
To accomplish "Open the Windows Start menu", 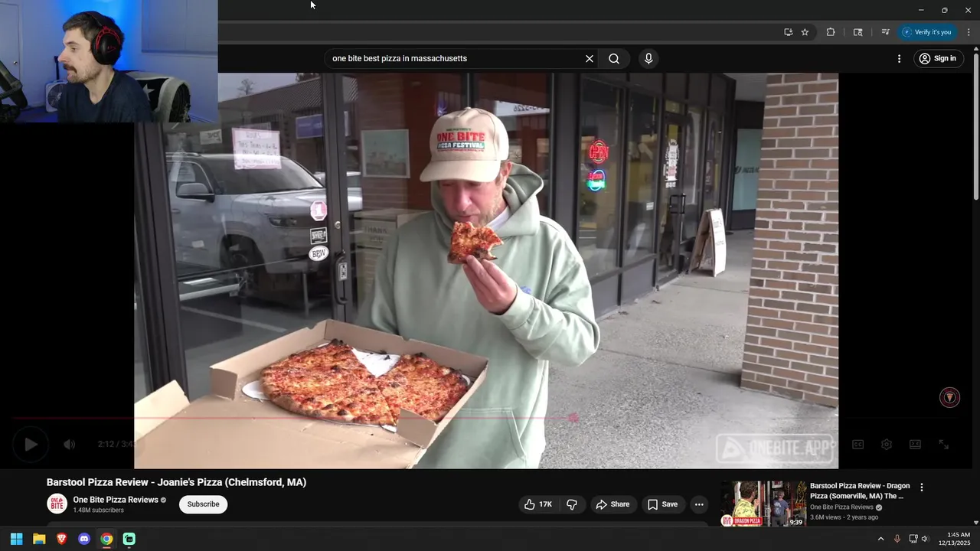I will coord(16,539).
